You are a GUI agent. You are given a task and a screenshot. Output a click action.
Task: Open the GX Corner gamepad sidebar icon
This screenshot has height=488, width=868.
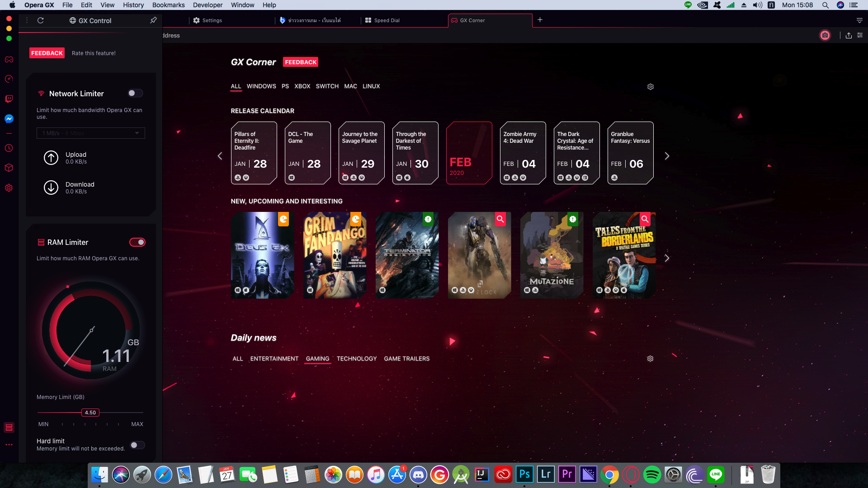tap(9, 60)
